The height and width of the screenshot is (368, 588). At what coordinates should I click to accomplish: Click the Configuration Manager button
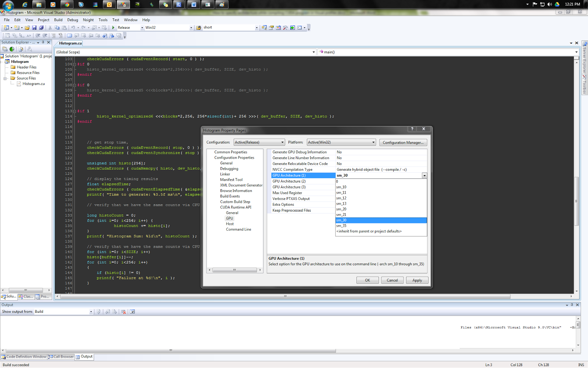pyautogui.click(x=403, y=142)
